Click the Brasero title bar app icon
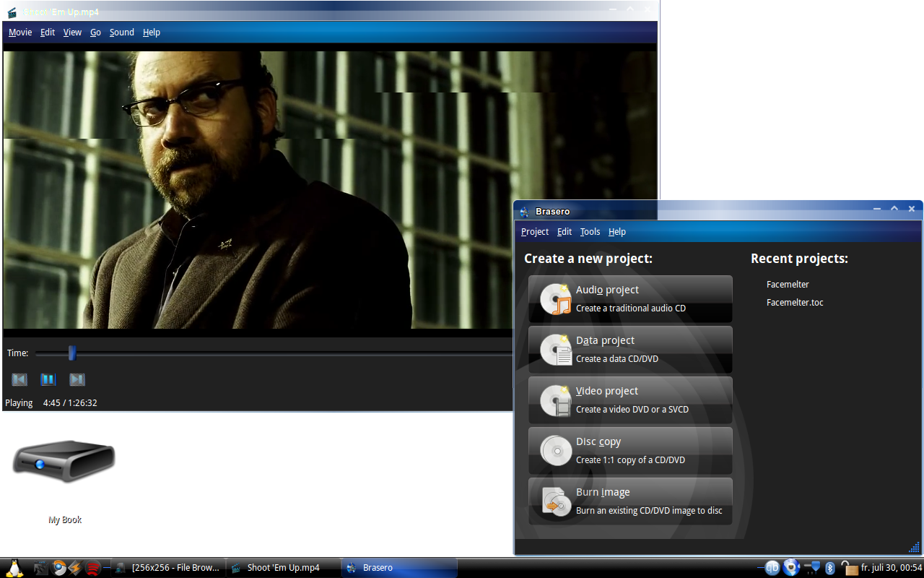924x578 pixels. click(x=525, y=212)
